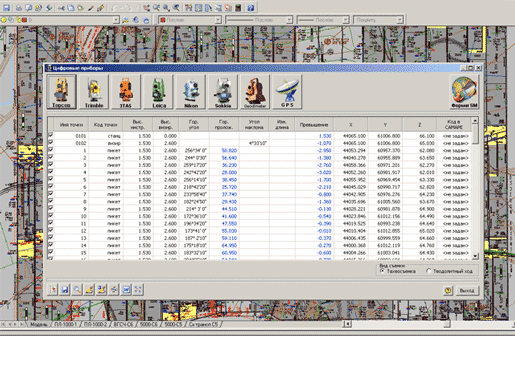The image size is (515, 386).
Task: Click the 'Превышение' column header
Action: tap(314, 124)
